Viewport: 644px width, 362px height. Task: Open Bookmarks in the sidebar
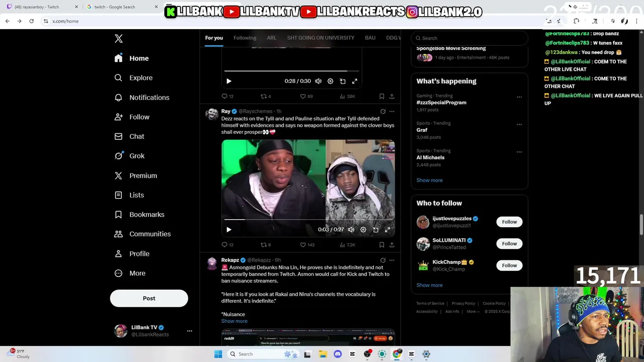point(139,214)
